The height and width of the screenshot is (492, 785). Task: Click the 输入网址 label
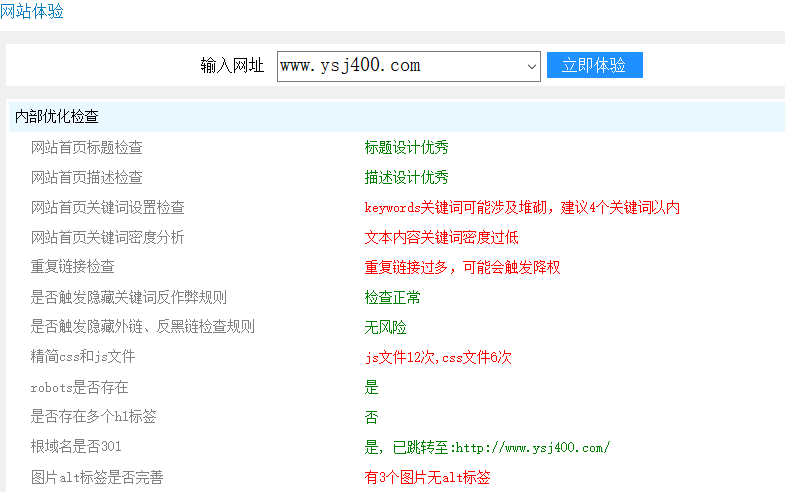tap(232, 66)
